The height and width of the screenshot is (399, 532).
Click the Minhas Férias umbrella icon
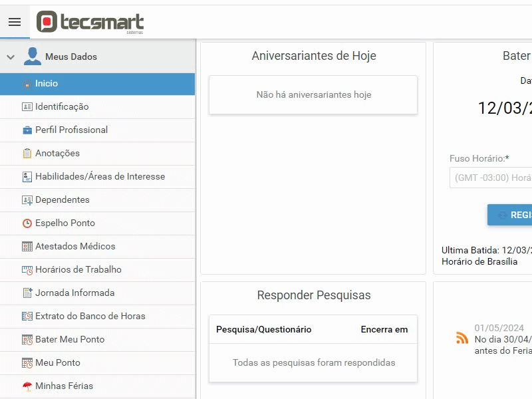click(x=27, y=386)
